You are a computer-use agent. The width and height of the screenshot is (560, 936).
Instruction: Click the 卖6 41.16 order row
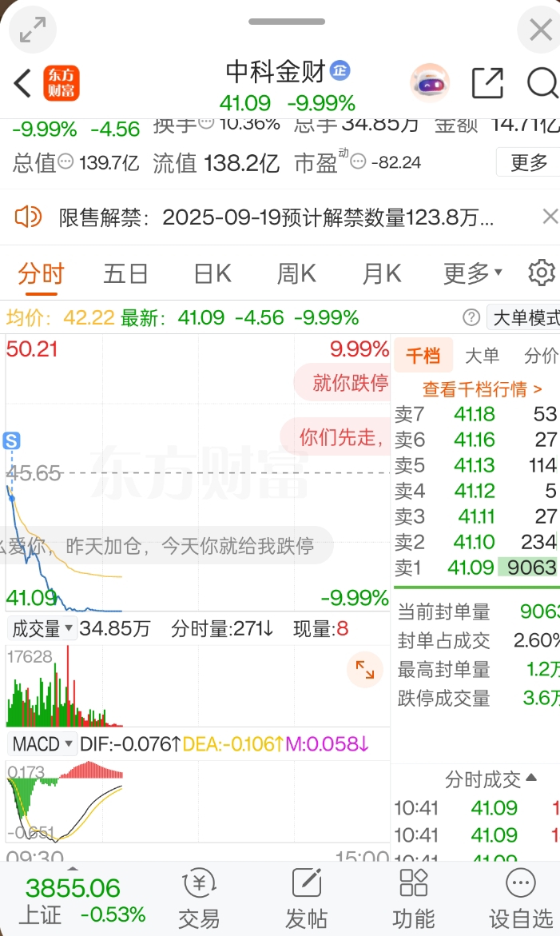(476, 439)
